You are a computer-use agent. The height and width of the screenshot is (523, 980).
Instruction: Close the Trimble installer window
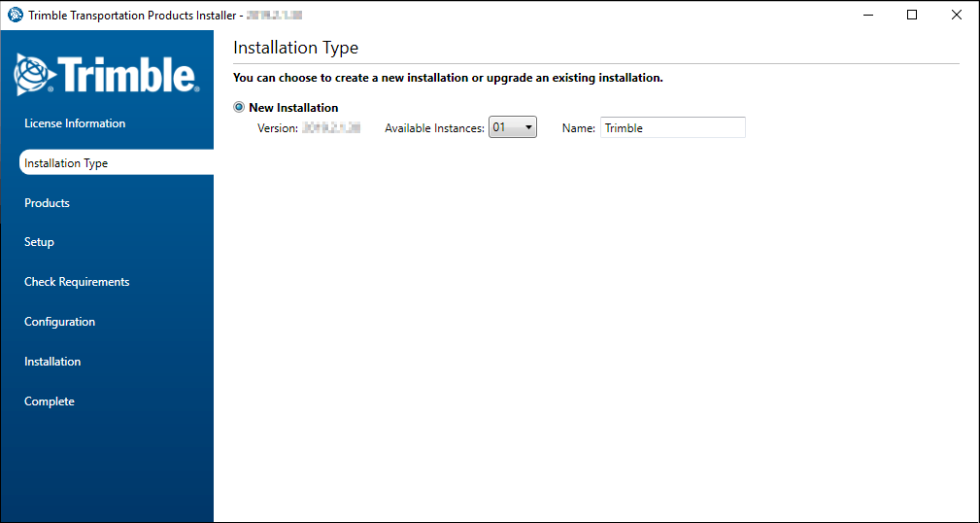point(957,15)
